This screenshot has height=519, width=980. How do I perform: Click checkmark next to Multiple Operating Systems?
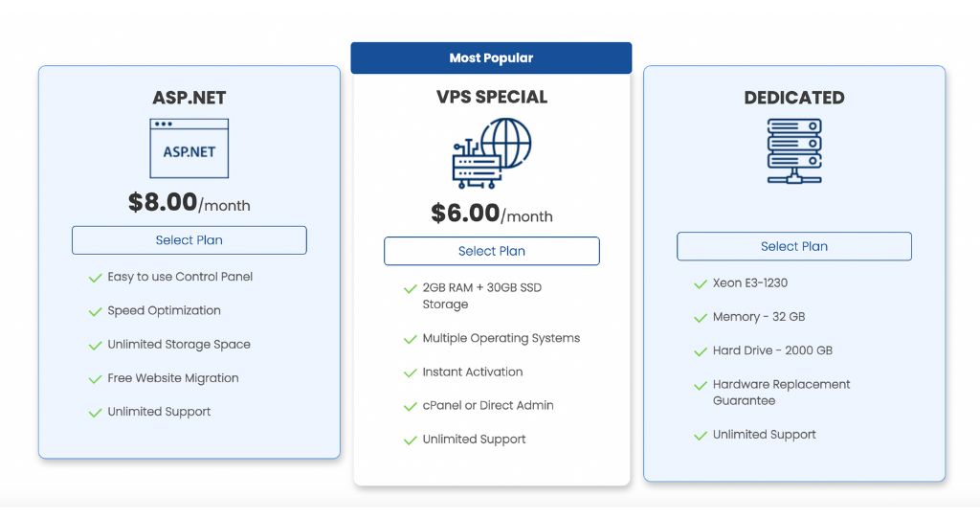tap(410, 339)
